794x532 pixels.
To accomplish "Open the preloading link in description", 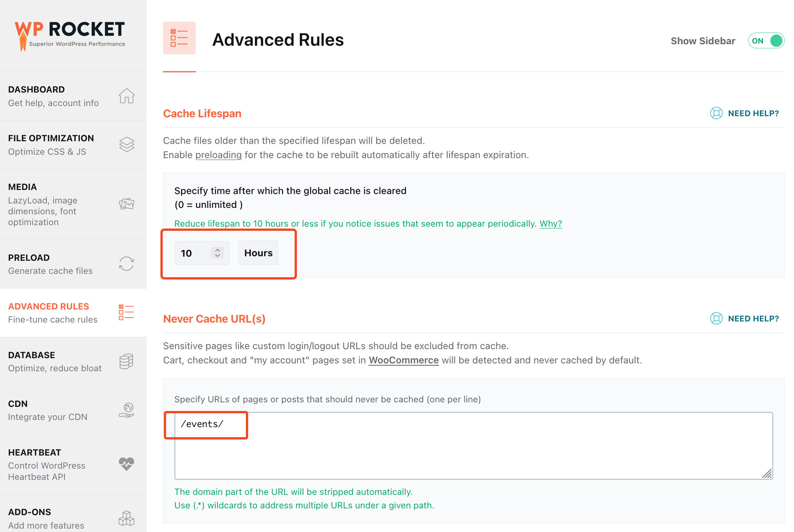I will [x=218, y=155].
